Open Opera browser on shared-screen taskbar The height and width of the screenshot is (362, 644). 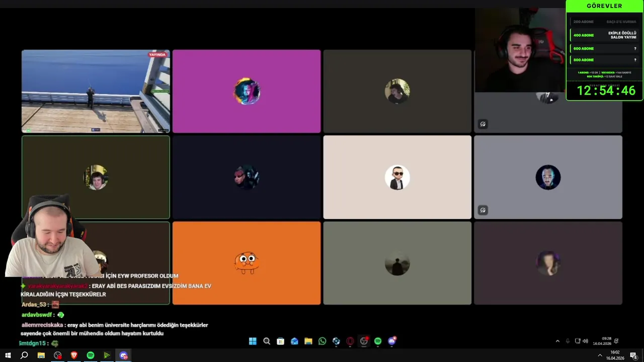[x=350, y=341]
